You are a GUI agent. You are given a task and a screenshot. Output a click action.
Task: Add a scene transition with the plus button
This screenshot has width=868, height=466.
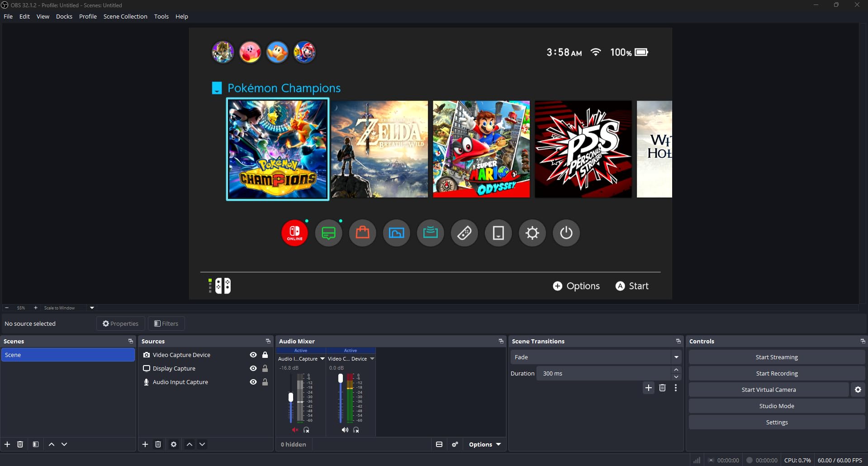pos(649,388)
